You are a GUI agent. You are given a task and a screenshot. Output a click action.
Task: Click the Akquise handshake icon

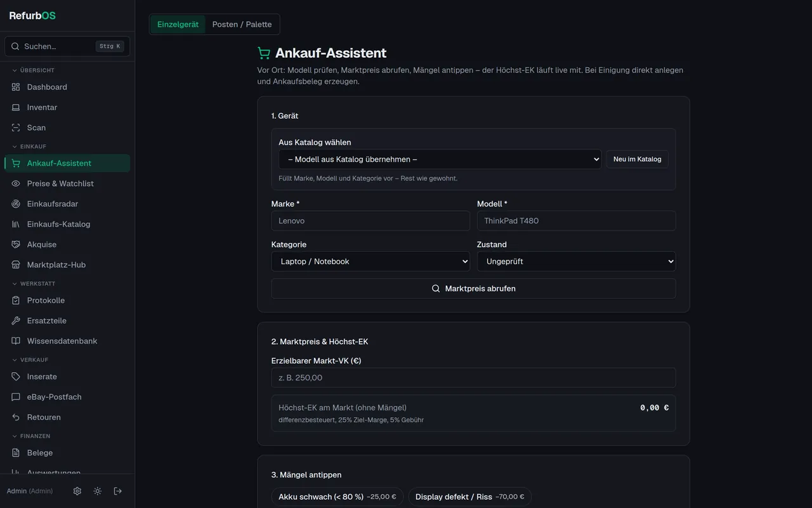tap(16, 244)
